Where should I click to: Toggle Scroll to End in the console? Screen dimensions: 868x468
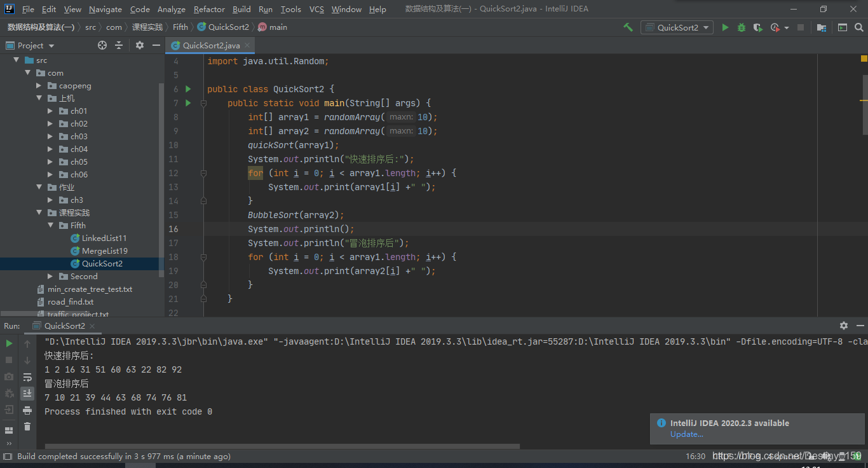coord(27,394)
